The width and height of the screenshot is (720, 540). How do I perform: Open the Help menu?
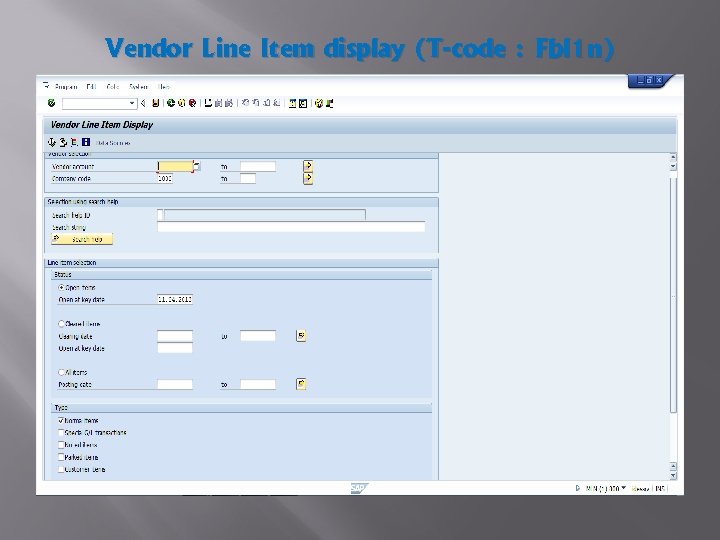coord(164,86)
